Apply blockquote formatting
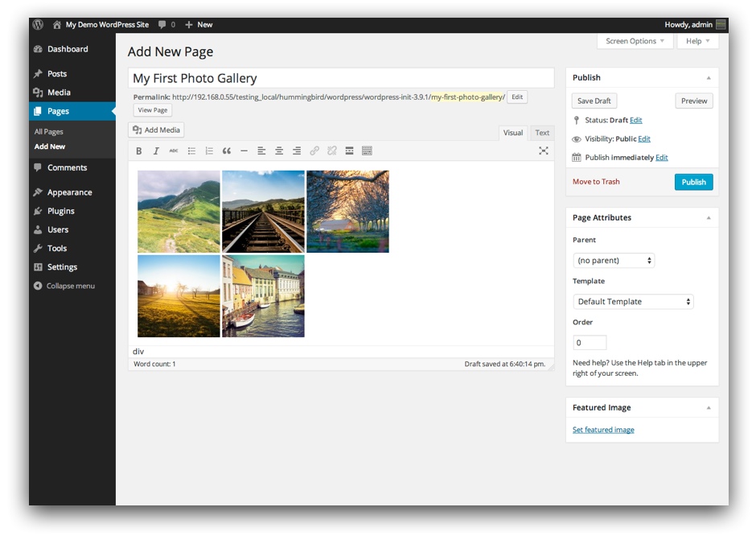 pos(226,150)
